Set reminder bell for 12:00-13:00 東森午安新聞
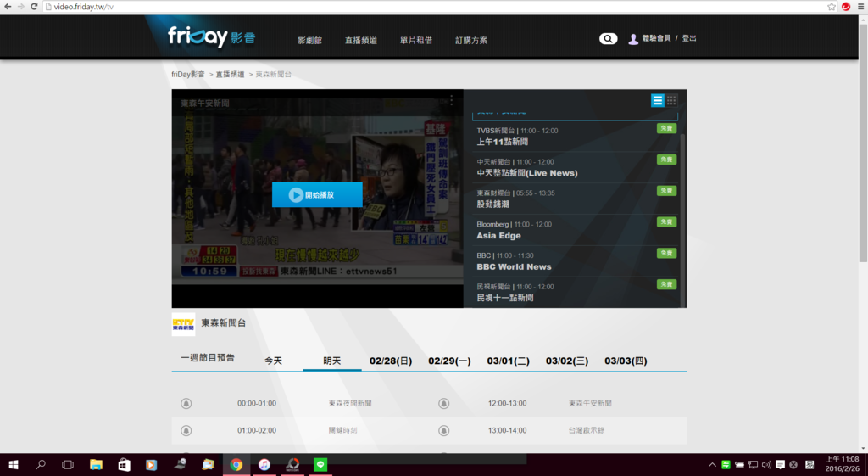The width and height of the screenshot is (868, 476). [444, 403]
